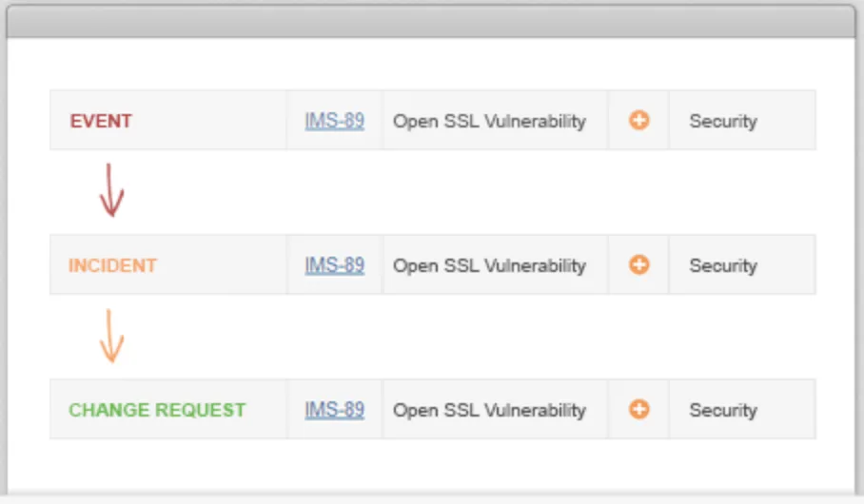Click Open SSL Vulnerability in CHANGE REQUEST row
Viewport: 864px width, 504px height.
coord(489,410)
